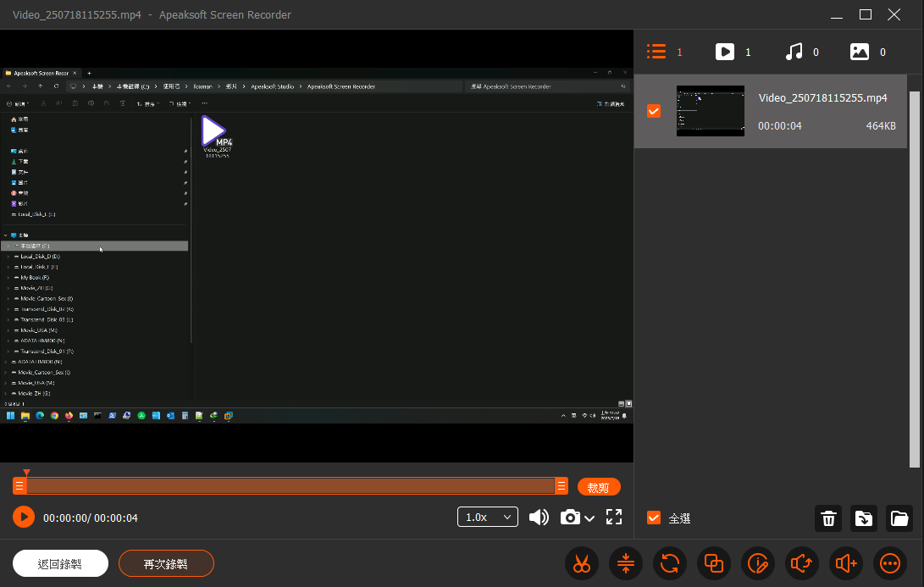Open the playback speed 1.0x dropdown

coord(487,517)
